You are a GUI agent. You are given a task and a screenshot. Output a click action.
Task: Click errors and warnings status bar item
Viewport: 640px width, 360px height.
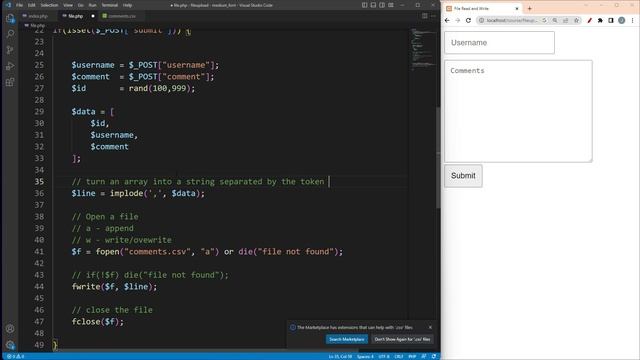pyautogui.click(x=16, y=356)
